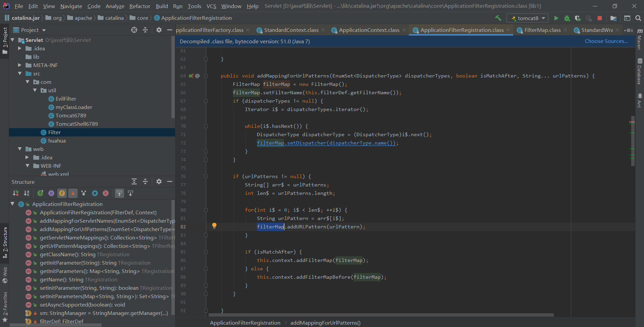Start debugging with the bug icon
644x327 pixels.
click(567, 18)
